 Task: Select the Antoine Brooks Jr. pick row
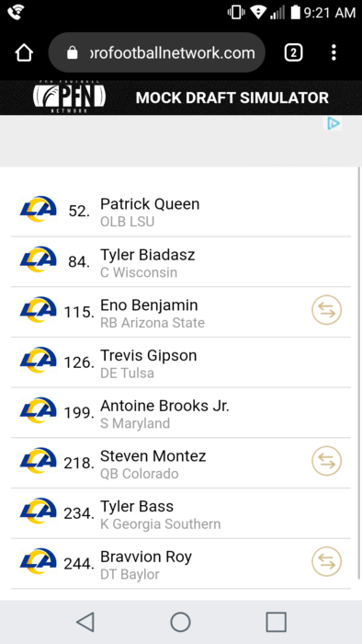181,413
